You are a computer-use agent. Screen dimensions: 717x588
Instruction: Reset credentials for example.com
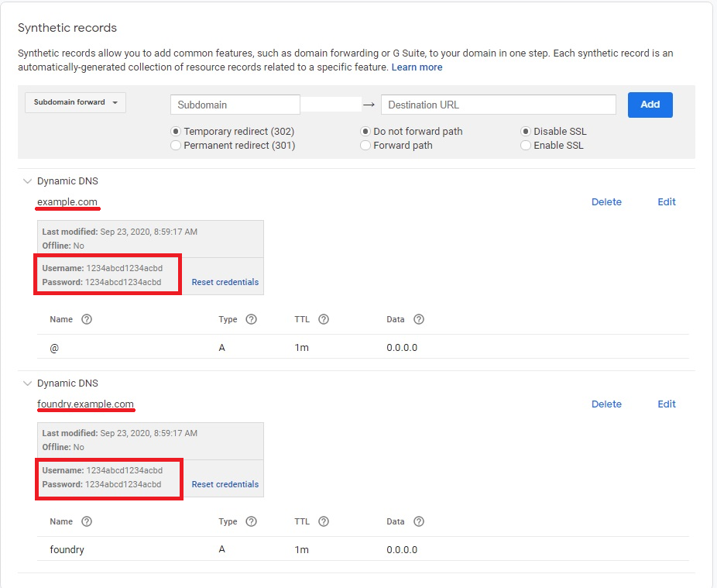pos(224,282)
